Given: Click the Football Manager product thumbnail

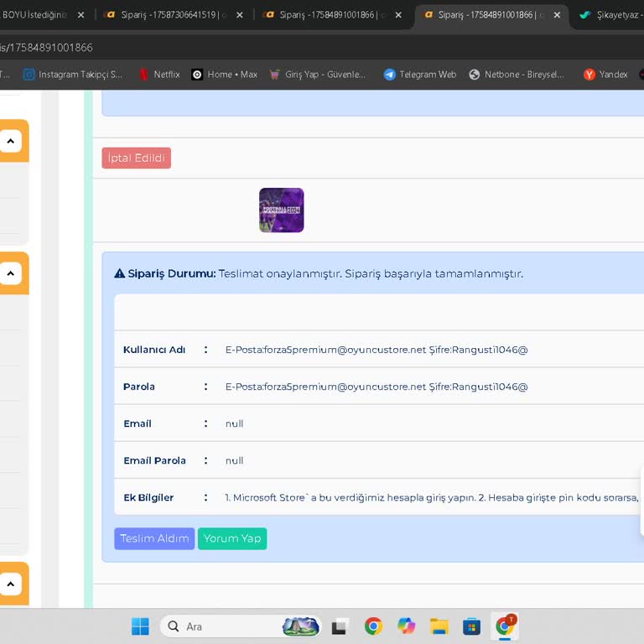Looking at the screenshot, I should [x=282, y=210].
